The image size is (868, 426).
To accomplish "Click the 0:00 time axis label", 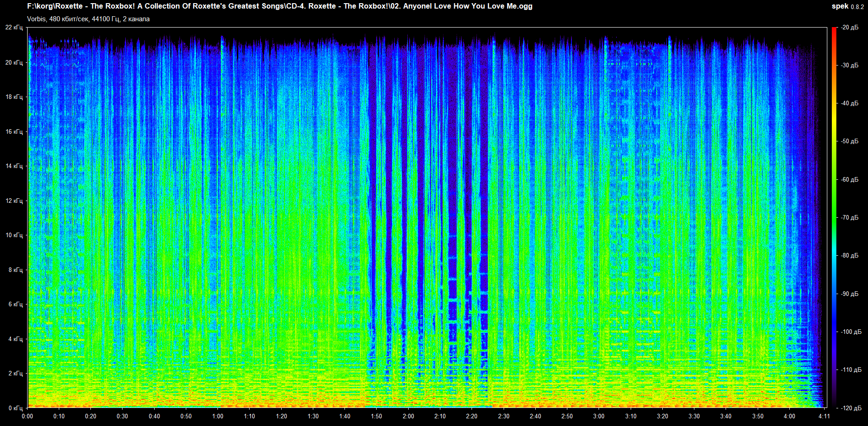I will point(27,416).
